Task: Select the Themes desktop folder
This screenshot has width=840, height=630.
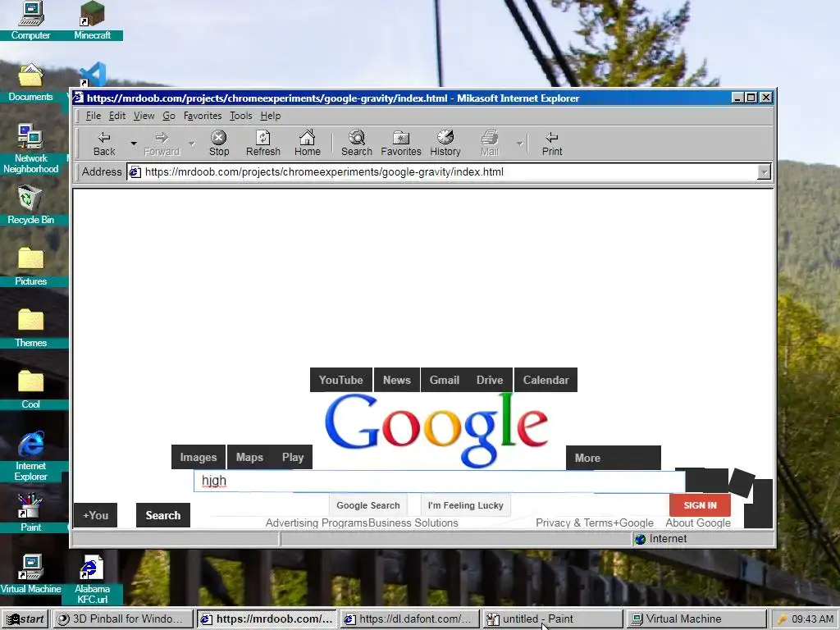Action: 30,328
